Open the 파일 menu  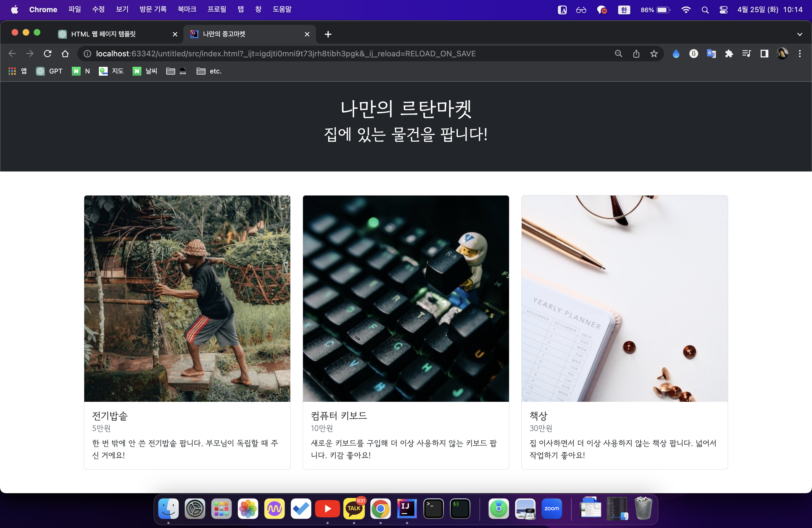click(x=74, y=10)
